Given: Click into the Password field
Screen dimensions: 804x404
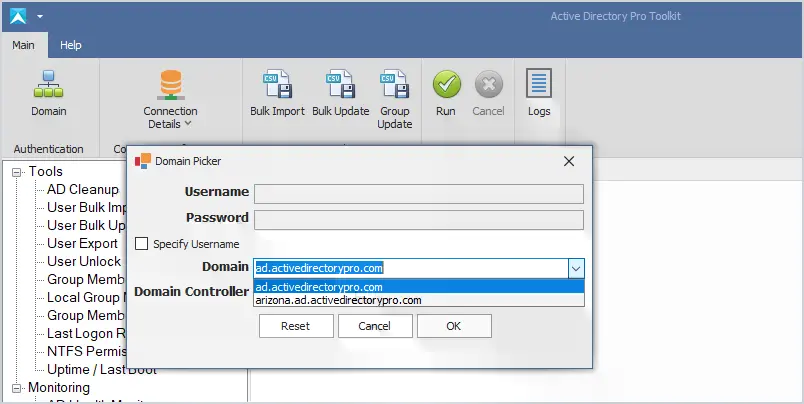Looking at the screenshot, I should [x=418, y=220].
